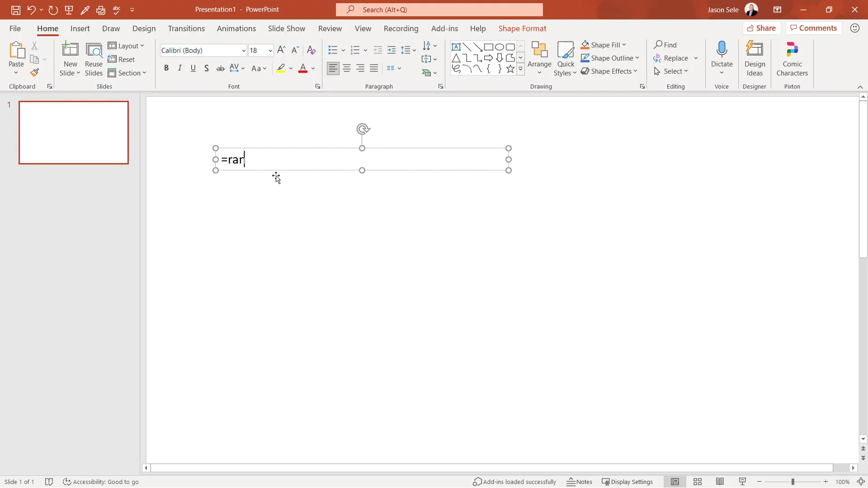Select the oval shape in gallery

pos(500,47)
